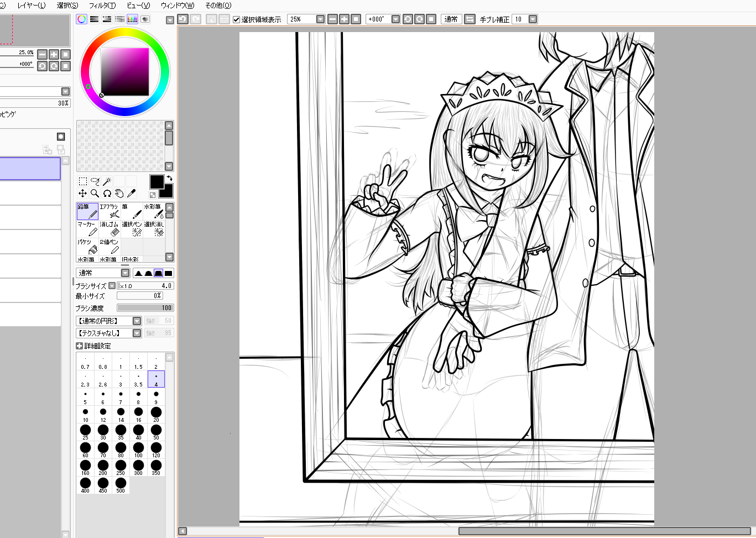
Task: Toggle the gray scale slider panel
Action: (119, 19)
